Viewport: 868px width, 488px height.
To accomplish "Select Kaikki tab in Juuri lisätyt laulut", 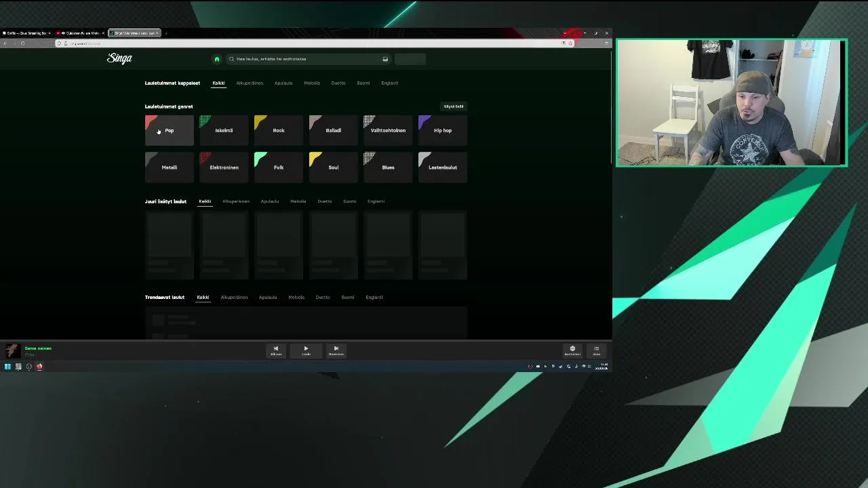I will point(205,201).
